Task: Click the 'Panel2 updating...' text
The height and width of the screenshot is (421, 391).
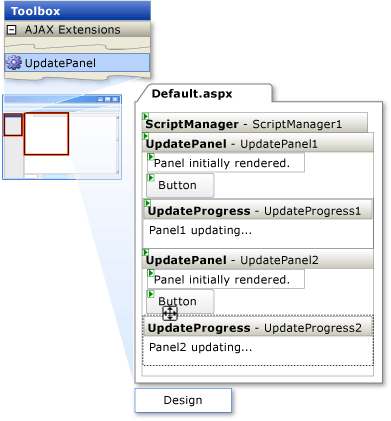Action: (x=200, y=347)
